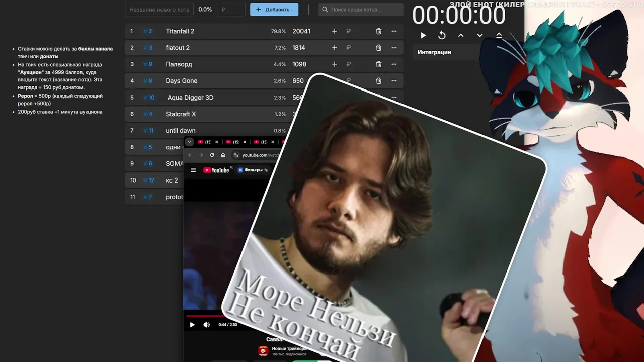Switch to second YouTube browser tab
The width and height of the screenshot is (644, 362).
[232, 142]
